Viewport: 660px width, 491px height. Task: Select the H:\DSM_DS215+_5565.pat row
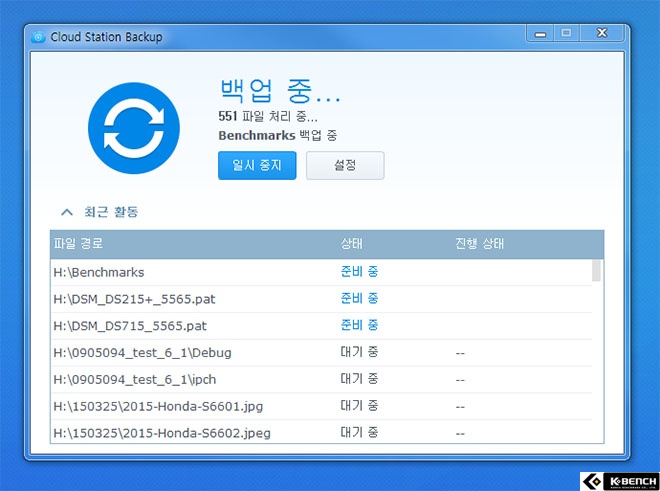point(321,299)
